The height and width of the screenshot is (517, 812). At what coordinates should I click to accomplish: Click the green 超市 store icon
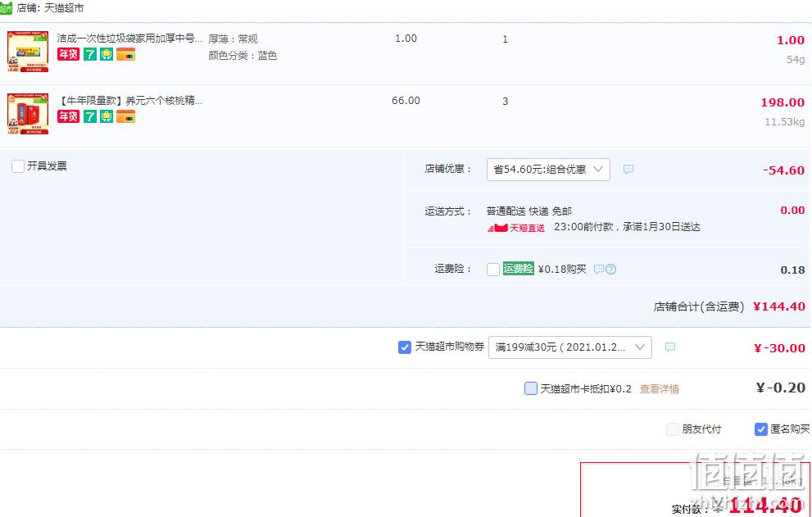[6, 8]
